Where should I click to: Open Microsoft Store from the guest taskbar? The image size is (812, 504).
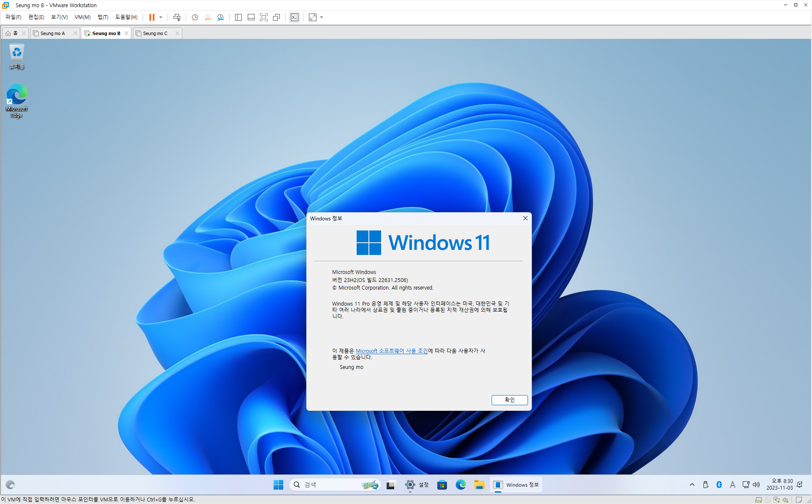[x=442, y=485]
